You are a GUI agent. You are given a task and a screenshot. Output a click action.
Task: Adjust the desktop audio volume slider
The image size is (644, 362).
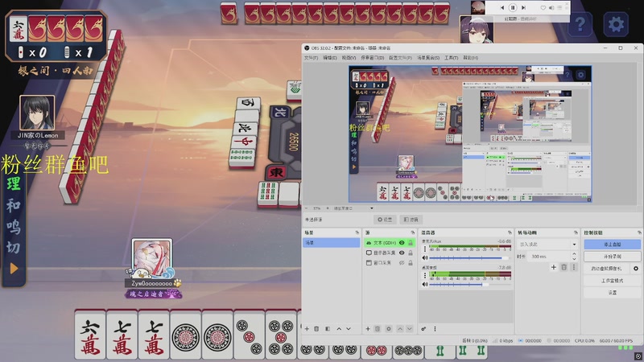[x=470, y=284]
